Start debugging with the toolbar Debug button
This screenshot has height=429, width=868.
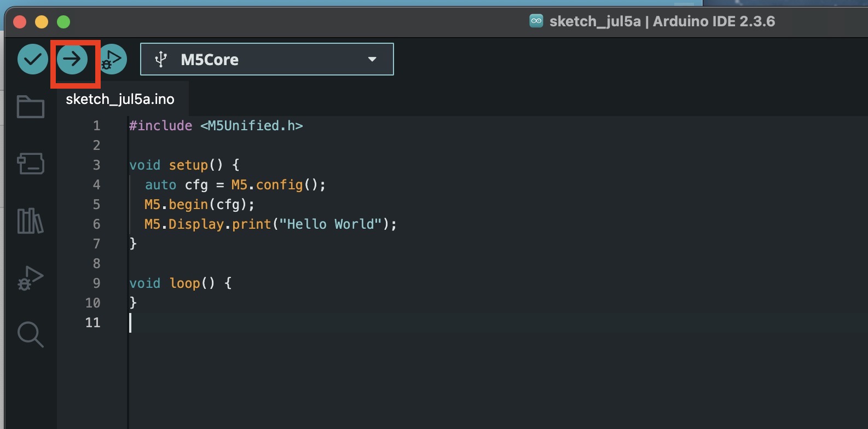(x=113, y=59)
